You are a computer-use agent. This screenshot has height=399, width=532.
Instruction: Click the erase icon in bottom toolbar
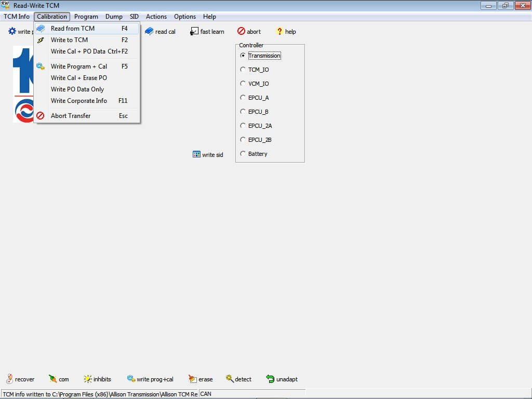(x=192, y=379)
